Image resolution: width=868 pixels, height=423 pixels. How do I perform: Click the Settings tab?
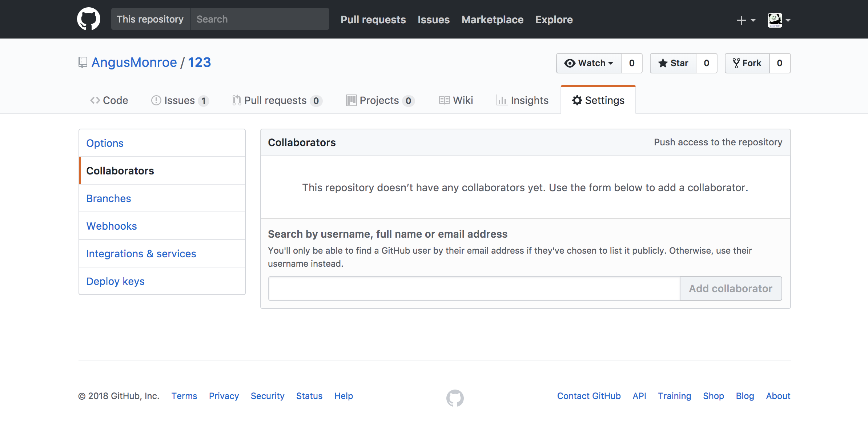point(598,100)
